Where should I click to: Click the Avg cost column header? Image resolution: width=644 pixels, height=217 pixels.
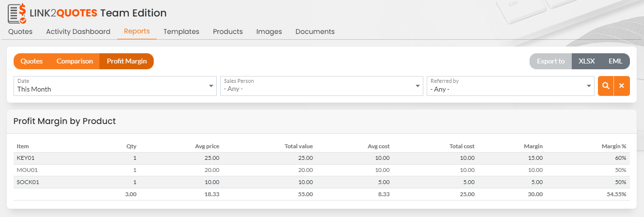tap(378, 146)
